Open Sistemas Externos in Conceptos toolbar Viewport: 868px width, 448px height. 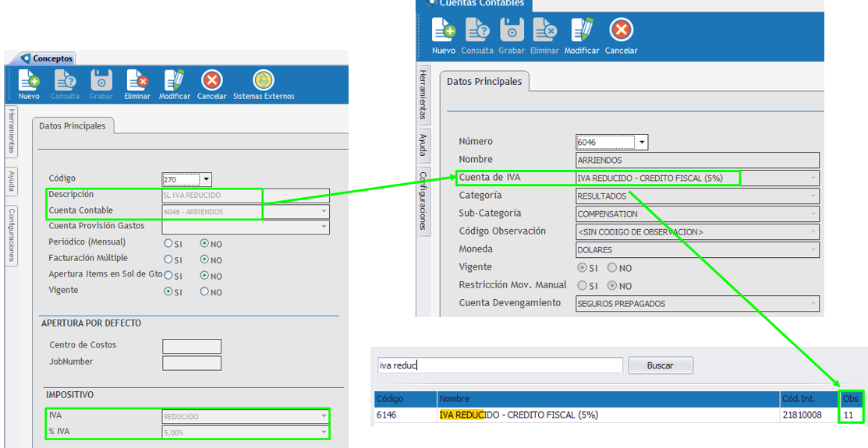tap(264, 80)
